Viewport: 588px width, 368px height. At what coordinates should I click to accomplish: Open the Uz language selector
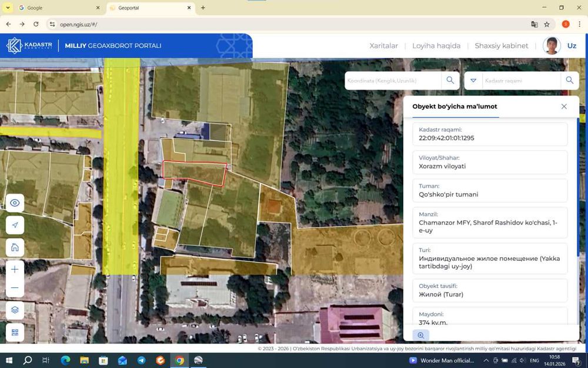(x=572, y=46)
